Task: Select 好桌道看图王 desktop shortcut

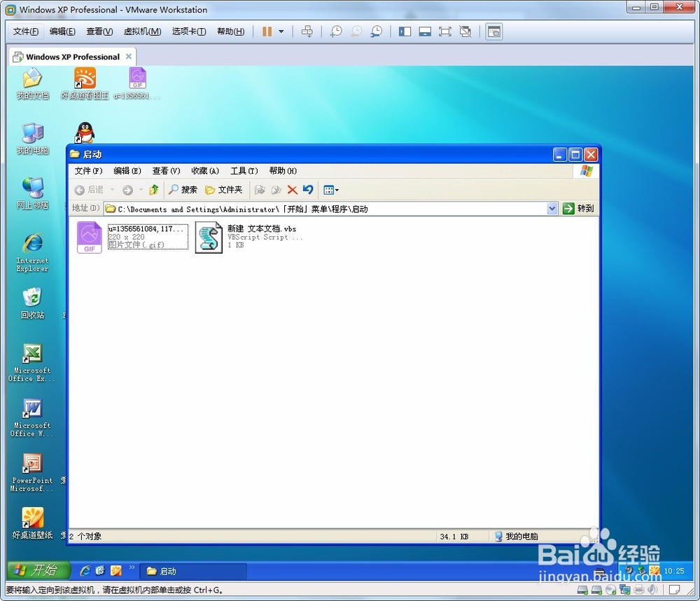Action: tap(85, 83)
